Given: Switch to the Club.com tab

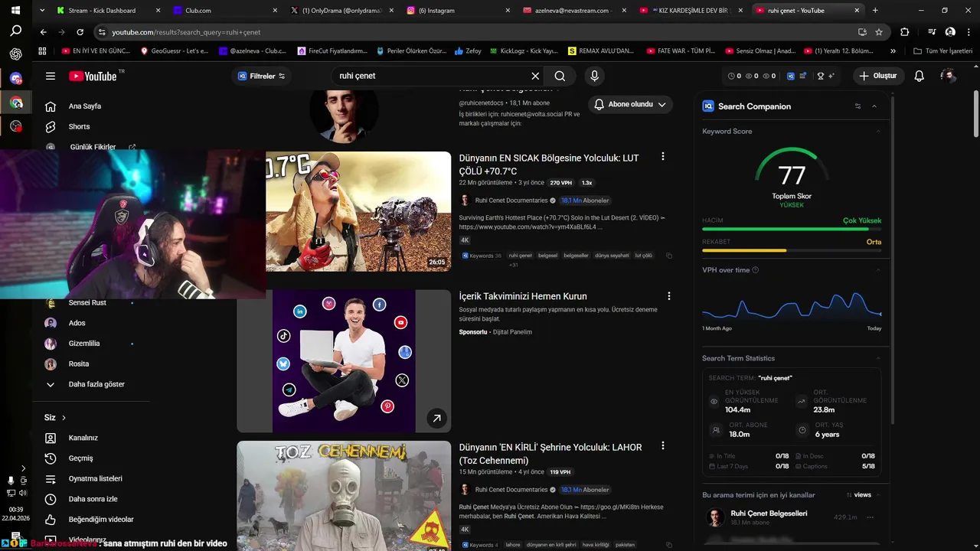Looking at the screenshot, I should (226, 11).
